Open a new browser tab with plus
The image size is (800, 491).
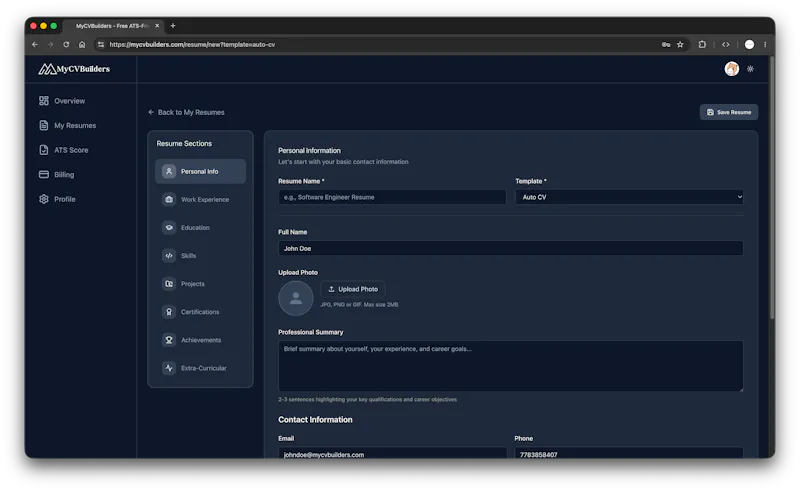pos(173,26)
